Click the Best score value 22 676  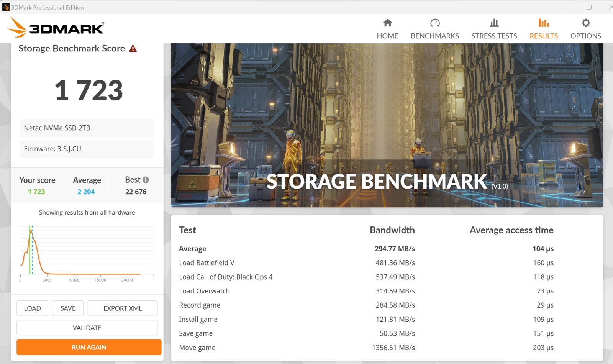point(136,192)
